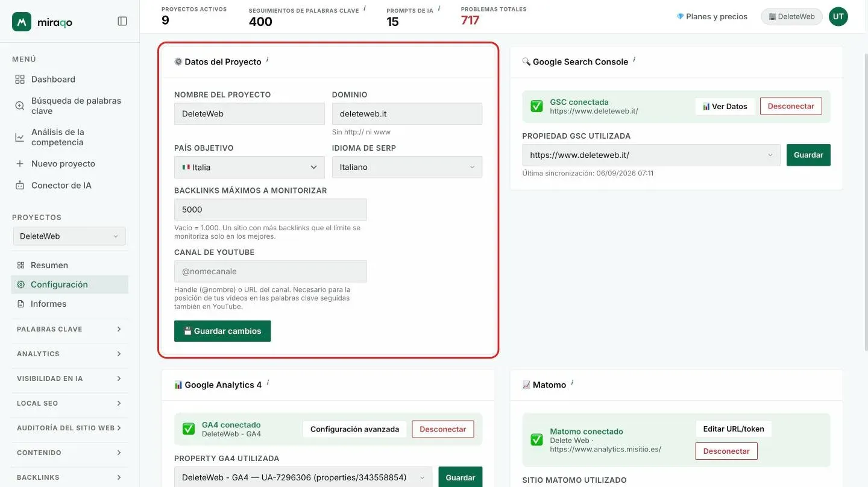The height and width of the screenshot is (487, 868).
Task: Click the info icon next to Google Search Console
Action: [x=634, y=60]
